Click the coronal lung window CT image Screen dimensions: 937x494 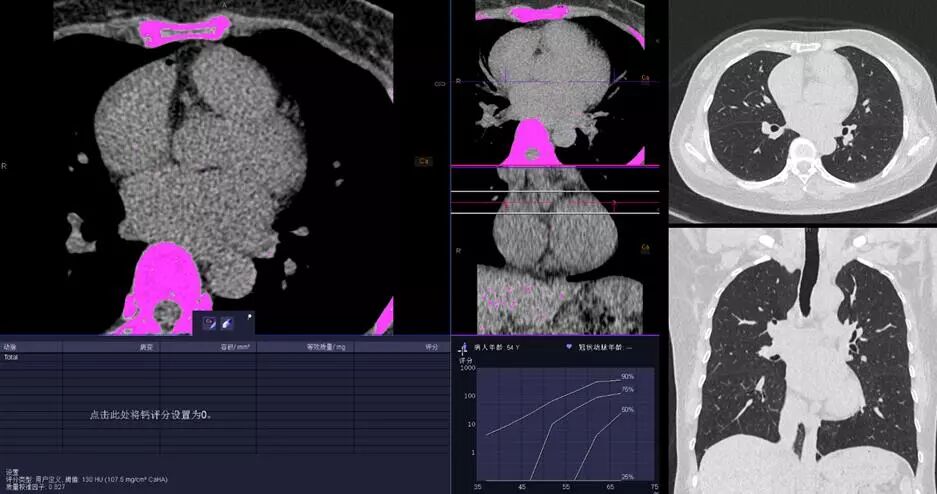803,361
